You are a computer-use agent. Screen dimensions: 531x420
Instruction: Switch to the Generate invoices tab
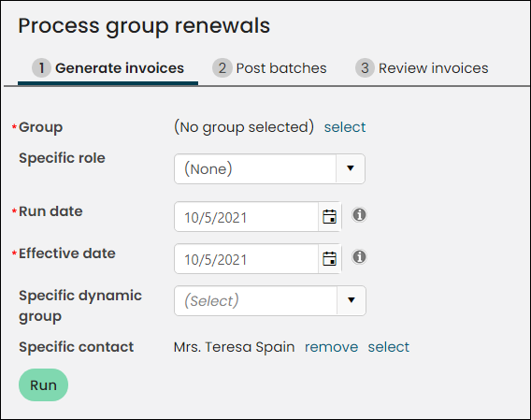click(x=108, y=68)
